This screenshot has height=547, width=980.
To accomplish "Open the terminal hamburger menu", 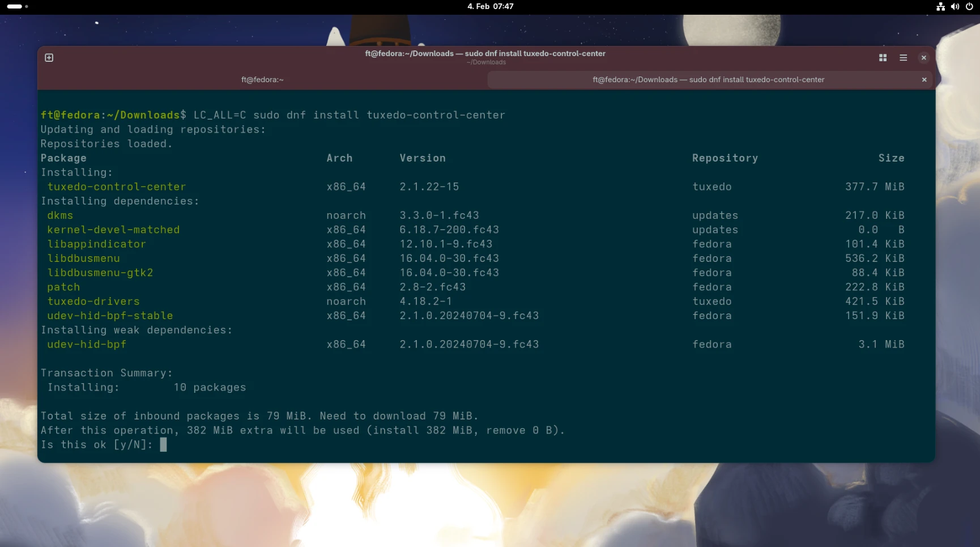I will pyautogui.click(x=904, y=58).
